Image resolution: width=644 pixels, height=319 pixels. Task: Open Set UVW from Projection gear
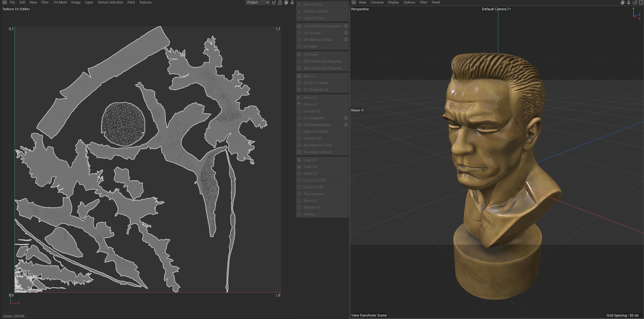(346, 26)
